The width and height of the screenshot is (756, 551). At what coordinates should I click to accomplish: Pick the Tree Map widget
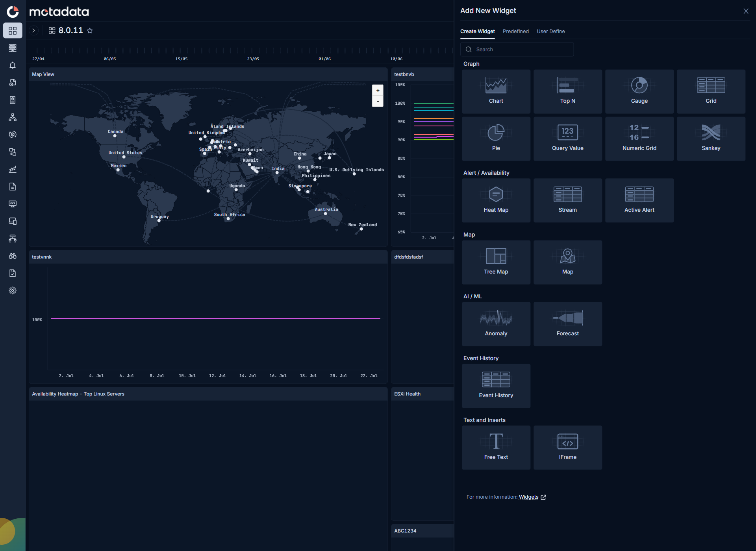coord(496,262)
